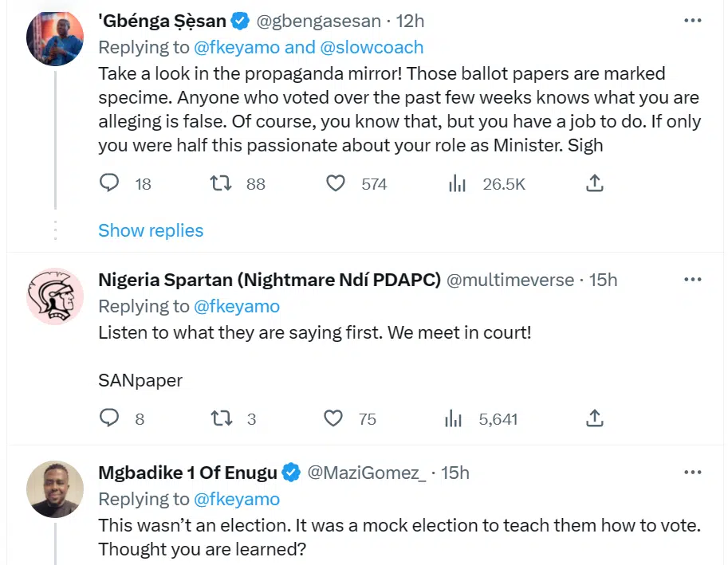Screen dimensions: 728x565
Task: Open @fkeyamo link in Mgbadike's reply
Action: pyautogui.click(x=237, y=500)
